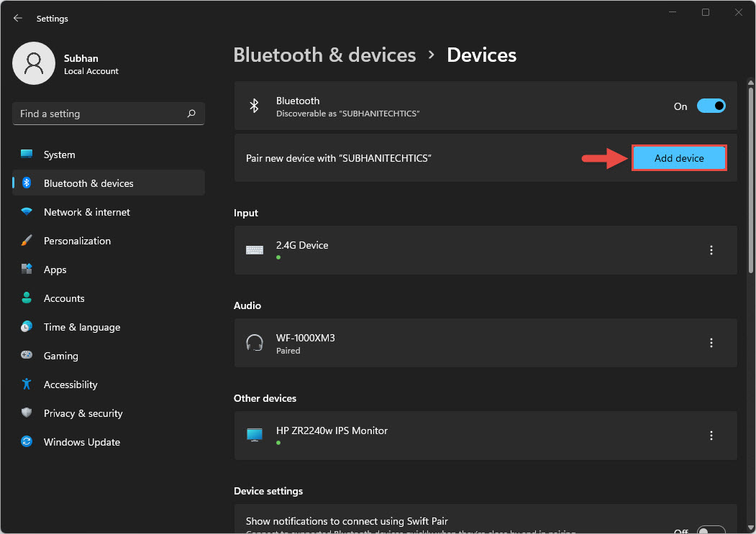The image size is (756, 534).
Task: Click the Personalization paintbrush icon
Action: (x=27, y=241)
